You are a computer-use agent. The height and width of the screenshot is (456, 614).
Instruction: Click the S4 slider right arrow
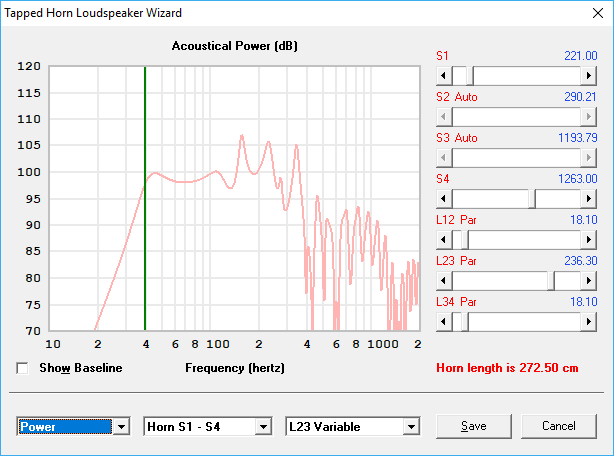click(590, 198)
